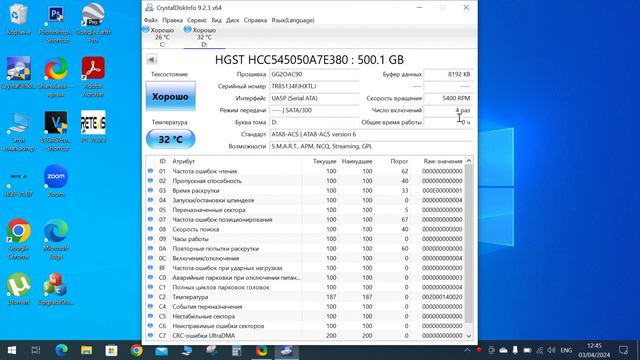
Task: Open the Язык(Language) menu
Action: (x=293, y=20)
